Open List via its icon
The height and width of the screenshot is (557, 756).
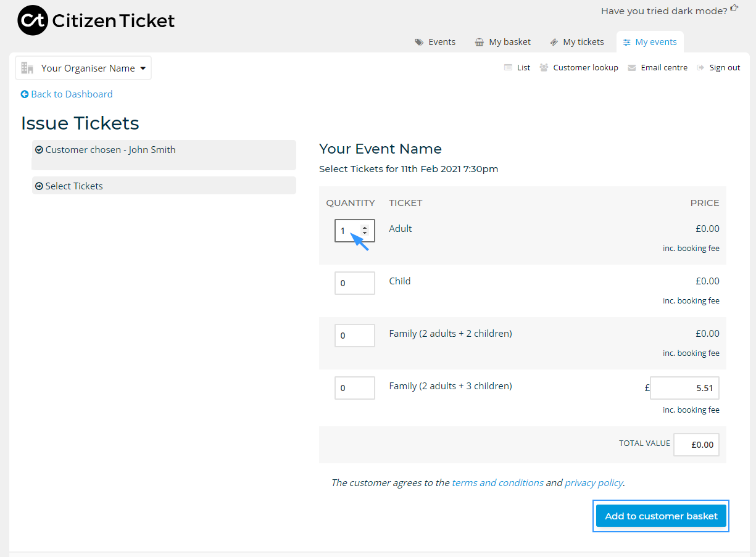coord(508,67)
